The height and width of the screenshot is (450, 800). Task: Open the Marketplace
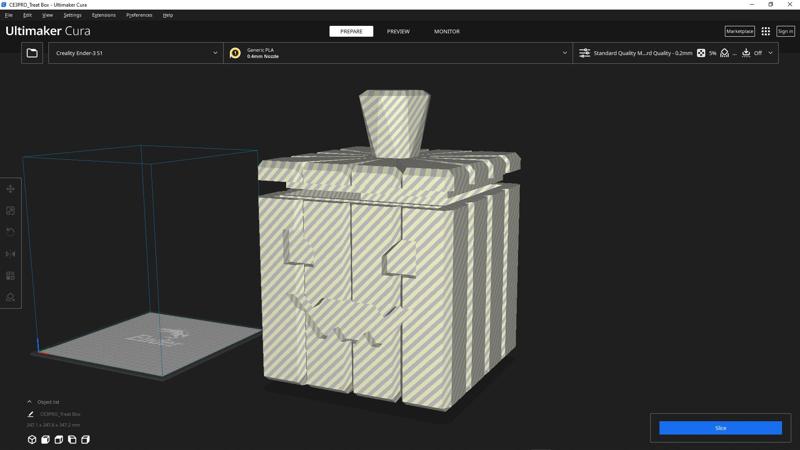click(x=740, y=32)
